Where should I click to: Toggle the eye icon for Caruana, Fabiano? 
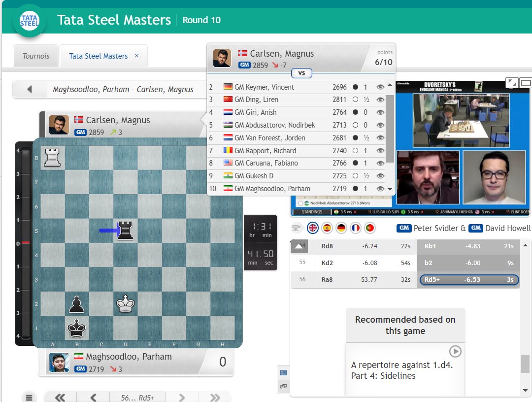(x=380, y=163)
